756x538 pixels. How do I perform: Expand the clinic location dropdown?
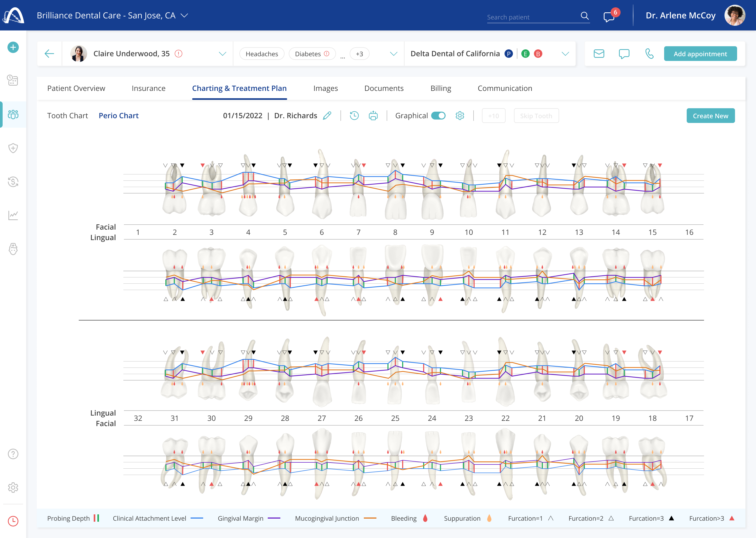(184, 15)
